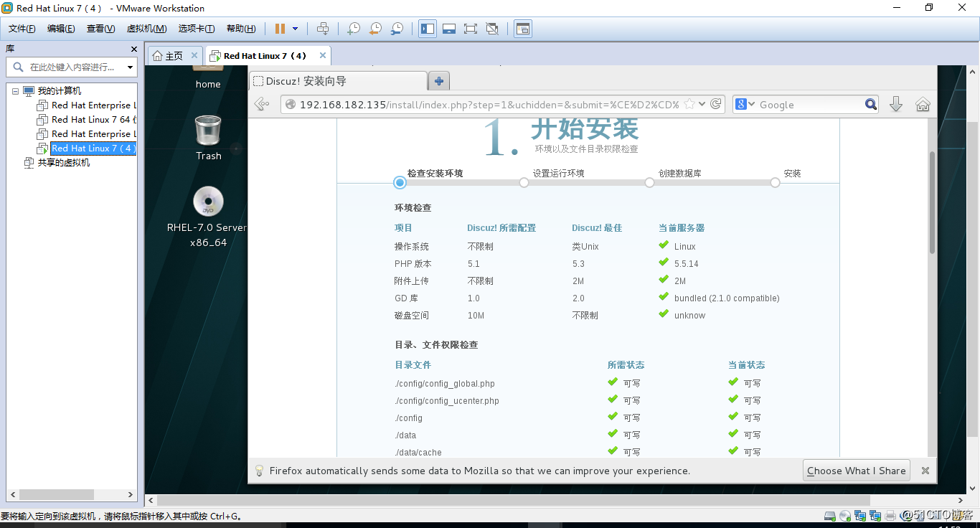Click the bundled (2.1.0 compatible) GD value

tap(727, 298)
